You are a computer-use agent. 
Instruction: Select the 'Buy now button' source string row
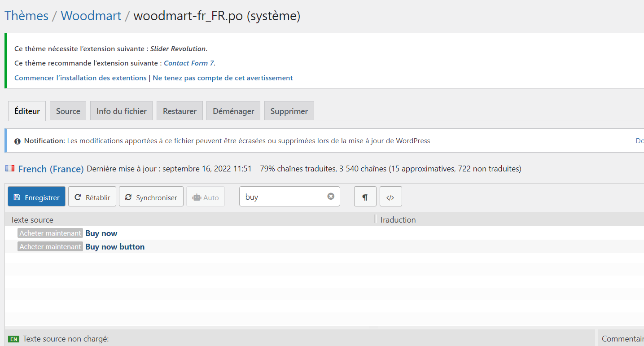click(x=324, y=246)
